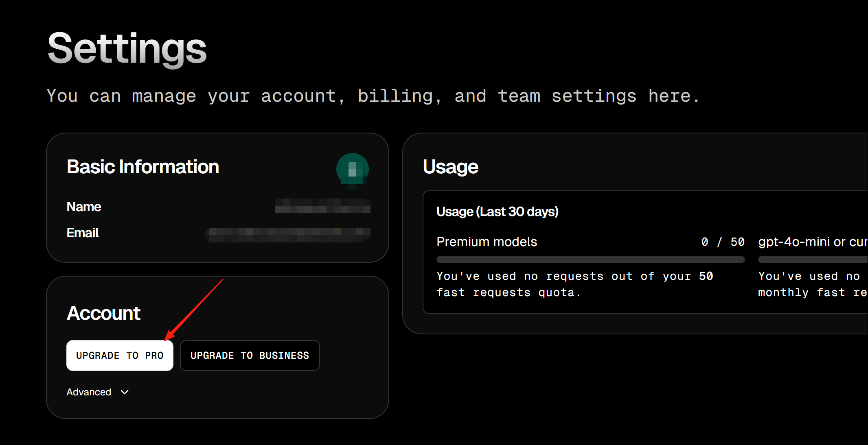Click the Usage heading
Image resolution: width=868 pixels, height=445 pixels.
point(451,167)
